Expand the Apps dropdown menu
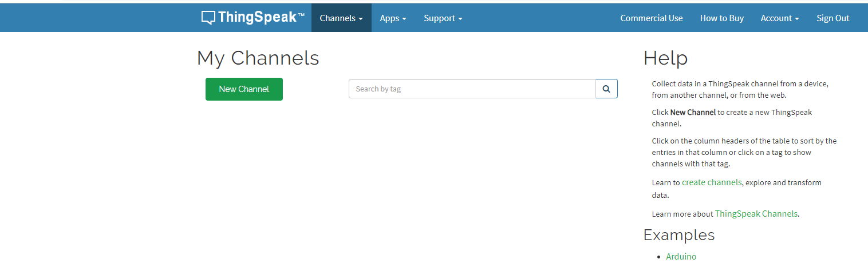This screenshot has height=267, width=868. point(393,18)
